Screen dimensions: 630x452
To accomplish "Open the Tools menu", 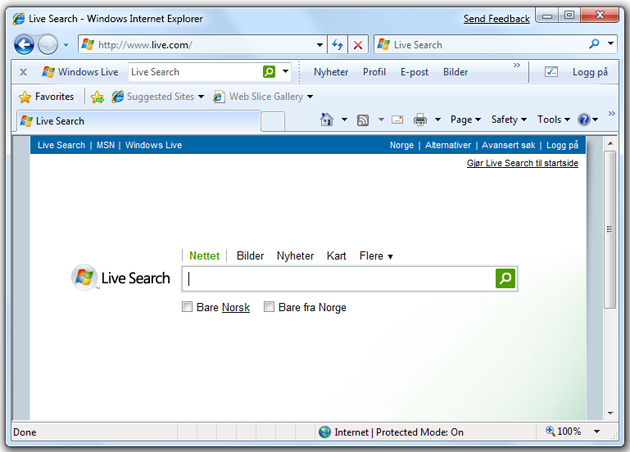I will pos(554,119).
